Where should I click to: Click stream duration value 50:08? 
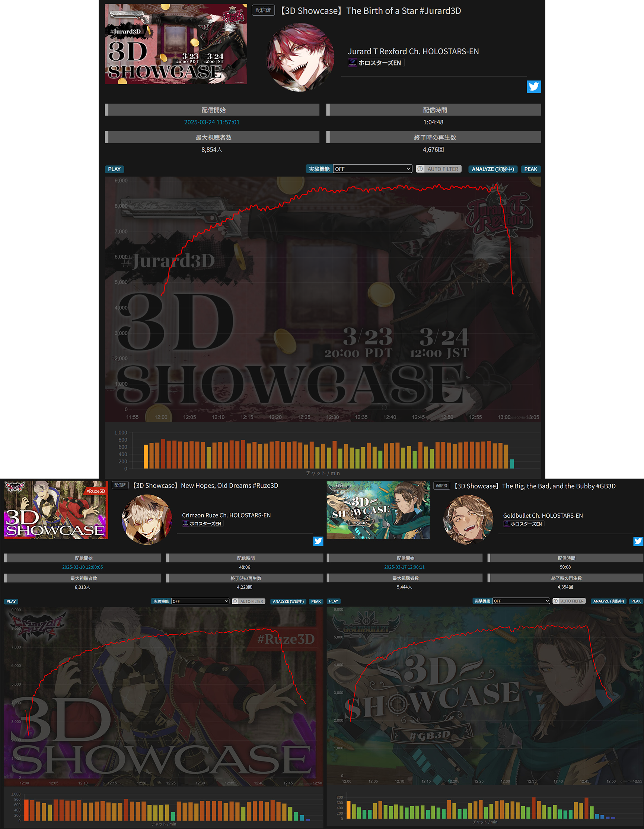[565, 567]
